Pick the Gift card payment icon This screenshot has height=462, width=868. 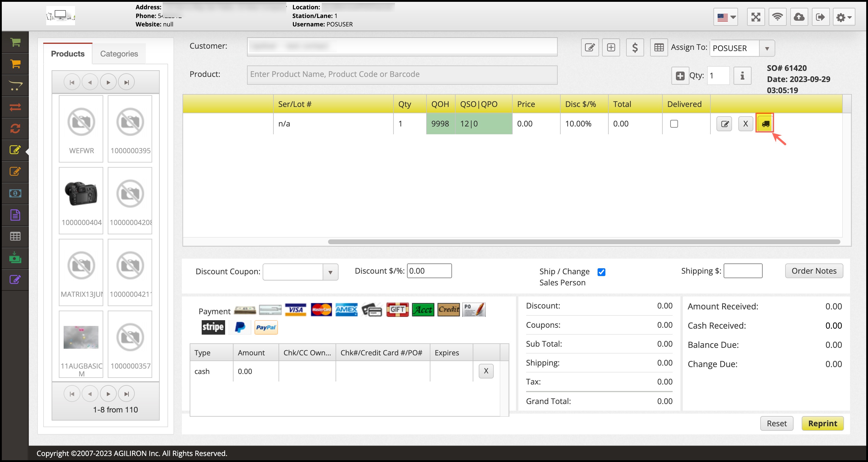(397, 310)
